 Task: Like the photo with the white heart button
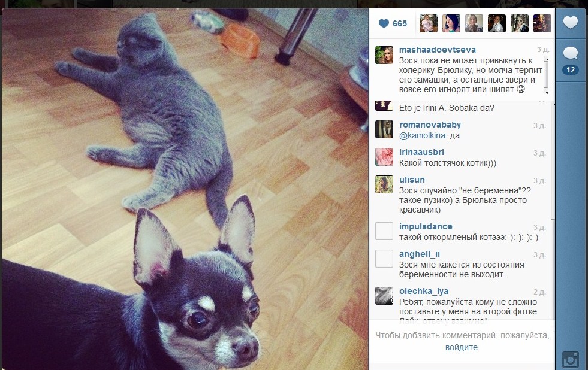[x=571, y=23]
